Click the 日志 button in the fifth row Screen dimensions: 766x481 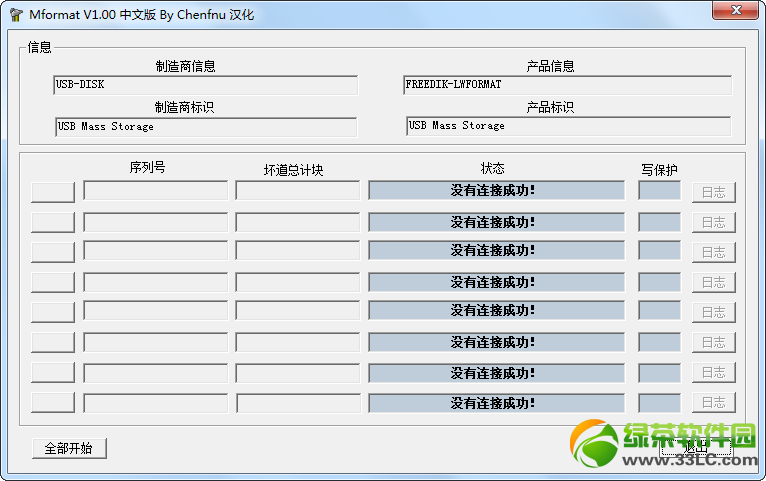[714, 312]
